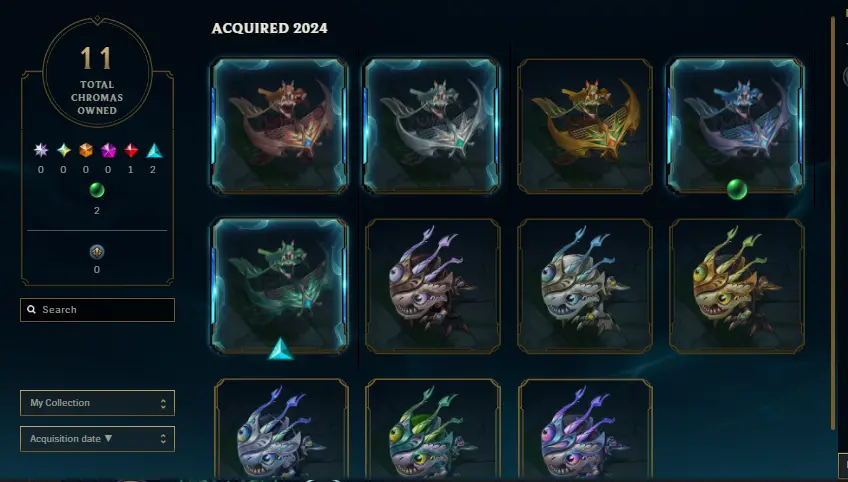Click the green orb rarity icon in sidebar
This screenshot has width=848, height=482.
tap(97, 190)
